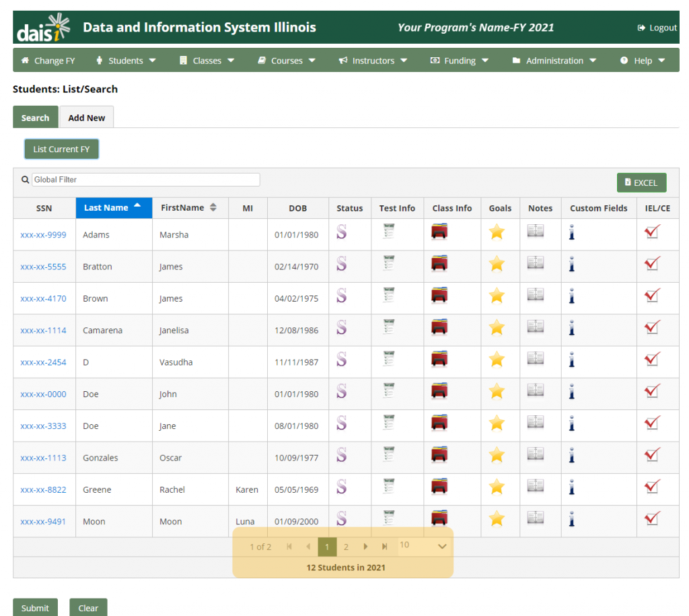
Task: Expand the Administration dropdown
Action: [553, 60]
